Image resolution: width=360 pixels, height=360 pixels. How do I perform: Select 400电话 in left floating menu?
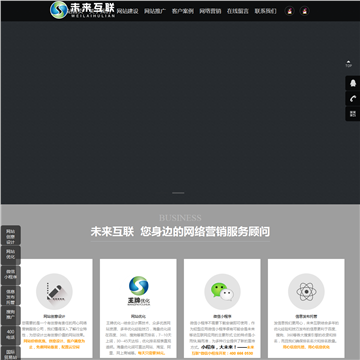[11, 335]
